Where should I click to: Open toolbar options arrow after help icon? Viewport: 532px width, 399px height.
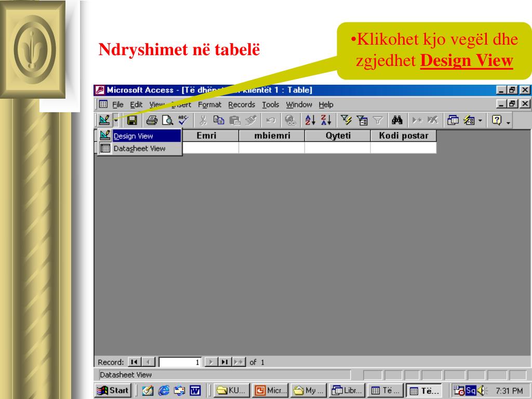coord(508,122)
